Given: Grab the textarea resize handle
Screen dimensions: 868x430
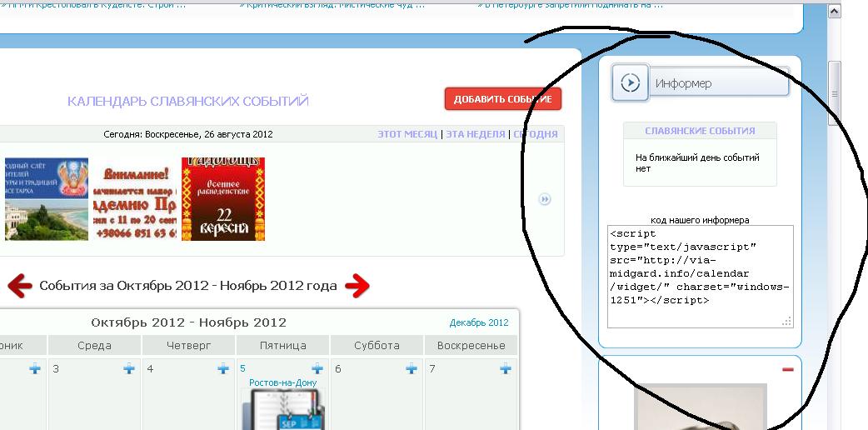Looking at the screenshot, I should click(x=788, y=322).
